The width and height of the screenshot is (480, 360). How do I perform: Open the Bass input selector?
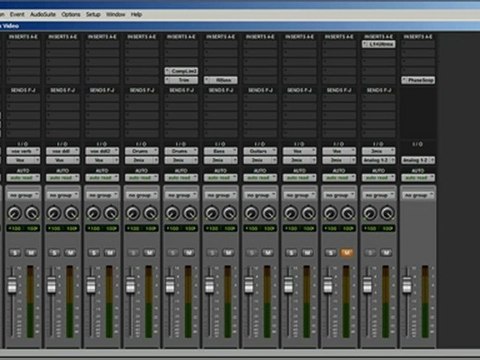[x=220, y=151]
